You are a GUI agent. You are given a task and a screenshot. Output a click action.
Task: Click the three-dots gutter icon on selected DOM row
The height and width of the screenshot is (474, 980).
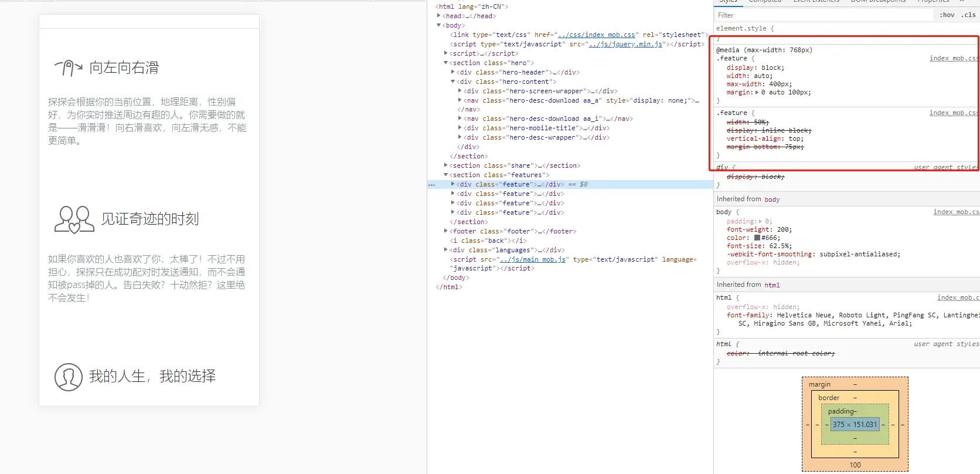(432, 185)
